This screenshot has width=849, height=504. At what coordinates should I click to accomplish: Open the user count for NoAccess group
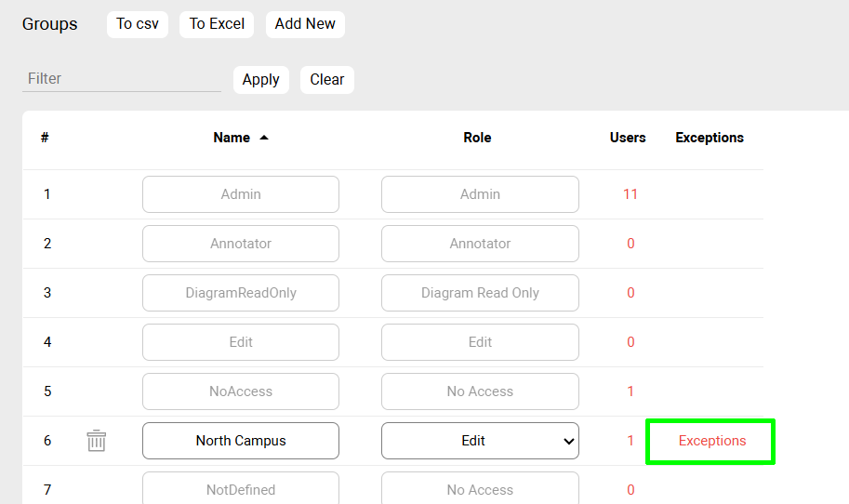pyautogui.click(x=630, y=391)
